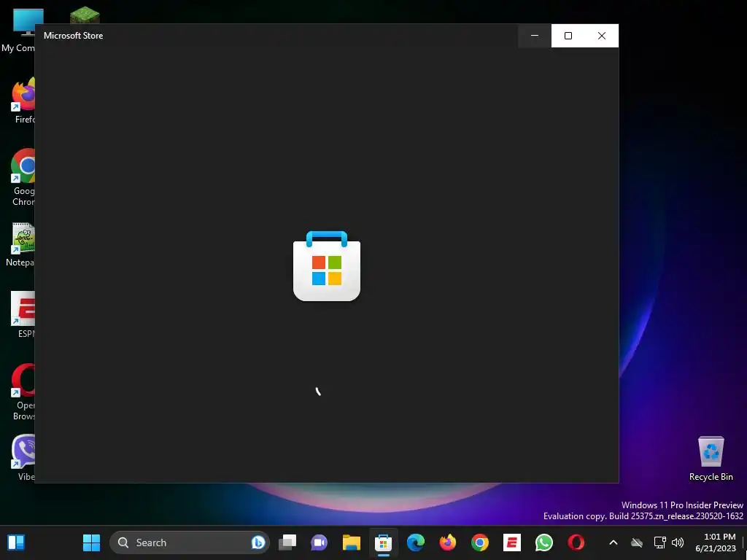Viewport: 747px width, 560px height.
Task: Launch Teams Chat from taskbar
Action: [x=320, y=542]
